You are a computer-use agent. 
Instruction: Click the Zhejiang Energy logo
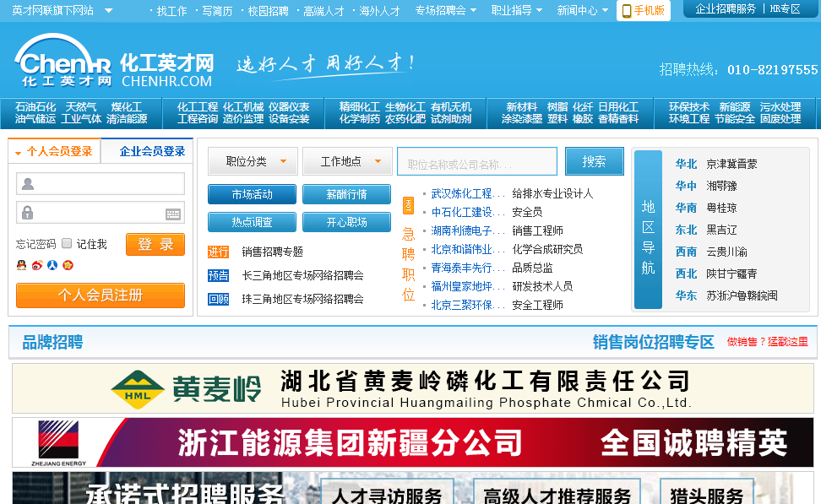[x=58, y=442]
